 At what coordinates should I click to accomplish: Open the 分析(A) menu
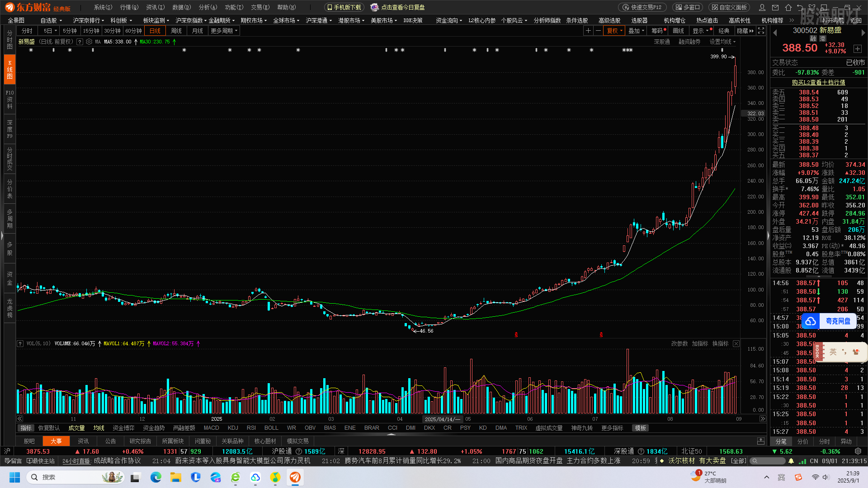(x=208, y=7)
